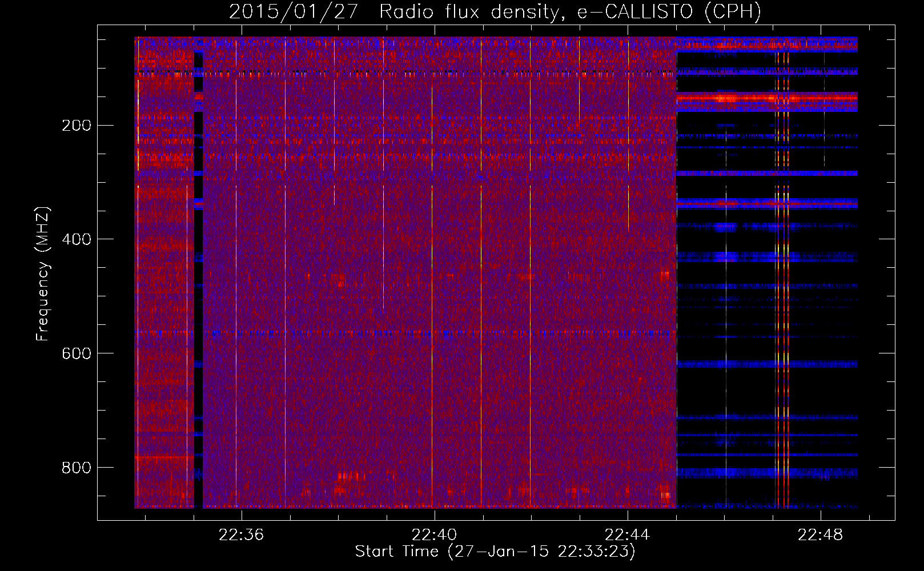This screenshot has height=571, width=924.
Task: Click the 22:40 time tick label
Action: pos(434,535)
